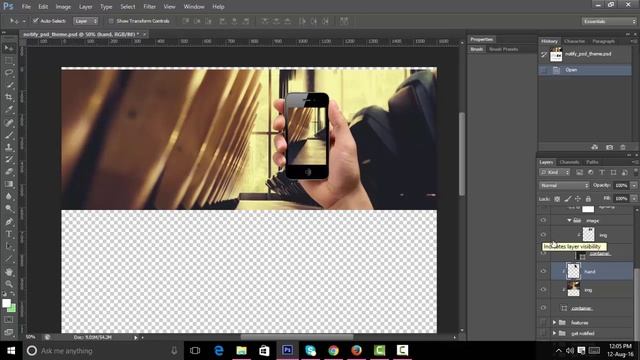Screen dimensions: 640x360
Task: Select the History Brush tool
Action: (x=9, y=160)
